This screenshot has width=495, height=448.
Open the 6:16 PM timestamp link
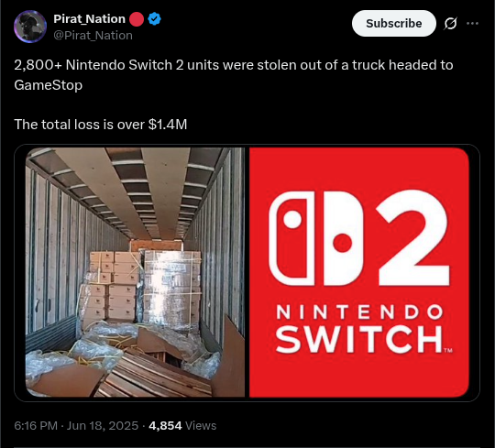(36, 426)
